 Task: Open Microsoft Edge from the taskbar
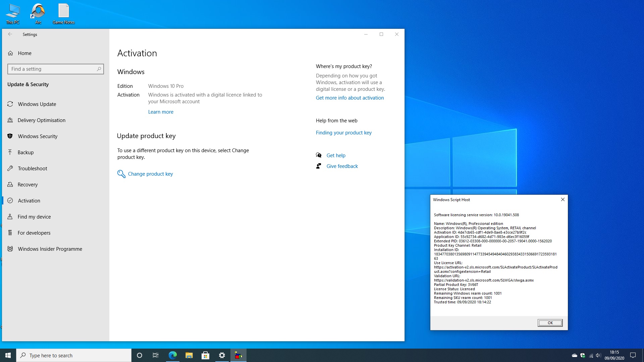click(172, 355)
